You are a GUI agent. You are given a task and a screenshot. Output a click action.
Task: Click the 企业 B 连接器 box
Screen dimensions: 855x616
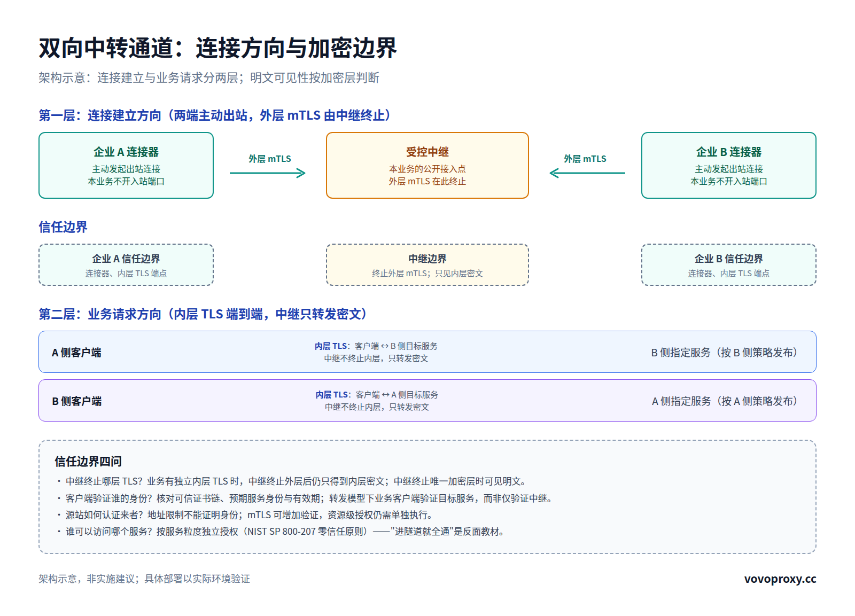pos(729,166)
